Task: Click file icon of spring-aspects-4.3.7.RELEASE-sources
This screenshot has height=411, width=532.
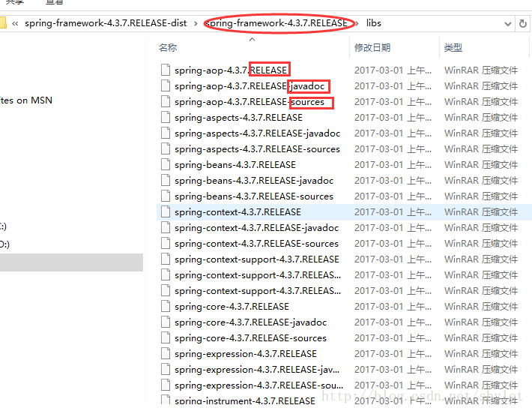Action: click(166, 148)
